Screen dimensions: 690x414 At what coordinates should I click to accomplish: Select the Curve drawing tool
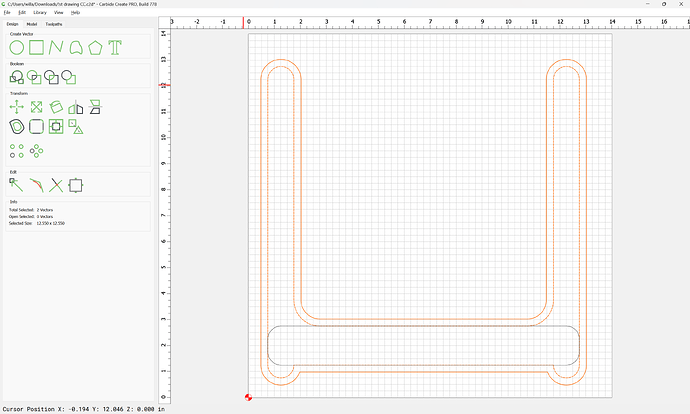pos(76,48)
